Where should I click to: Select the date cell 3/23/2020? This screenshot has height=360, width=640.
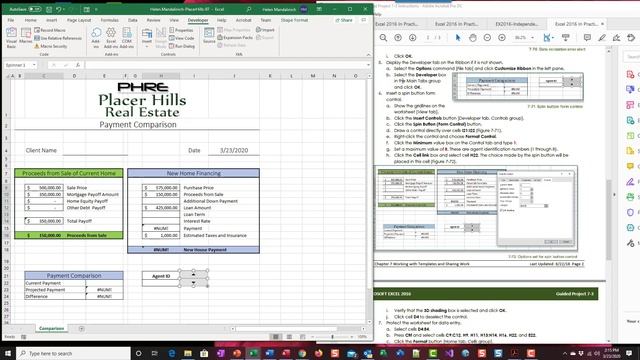[234, 150]
